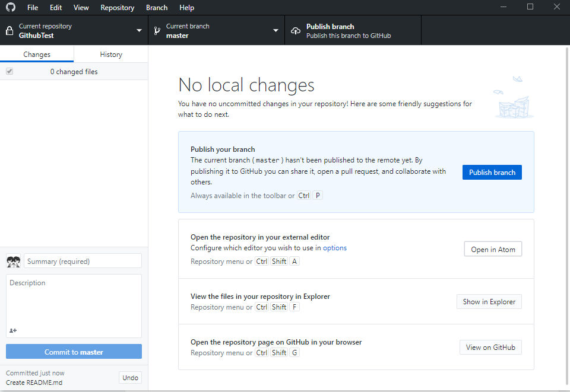The image size is (570, 392).
Task: Open the Branch menu
Action: (157, 8)
